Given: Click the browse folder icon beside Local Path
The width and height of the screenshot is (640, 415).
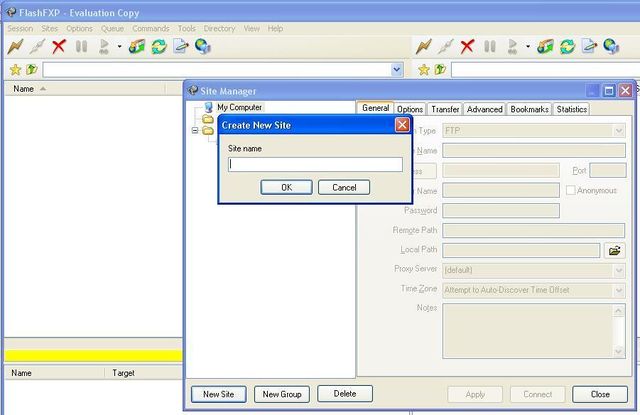Looking at the screenshot, I should tap(615, 250).
